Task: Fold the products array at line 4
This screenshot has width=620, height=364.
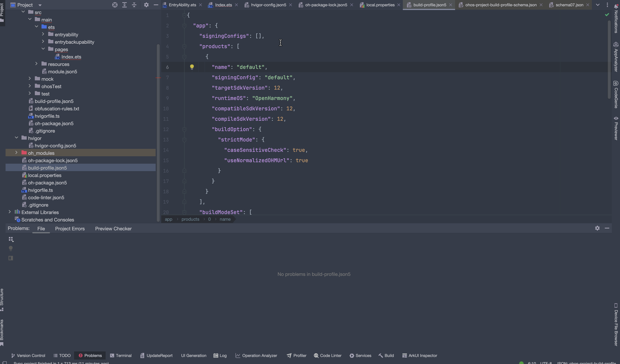Action: point(184,46)
